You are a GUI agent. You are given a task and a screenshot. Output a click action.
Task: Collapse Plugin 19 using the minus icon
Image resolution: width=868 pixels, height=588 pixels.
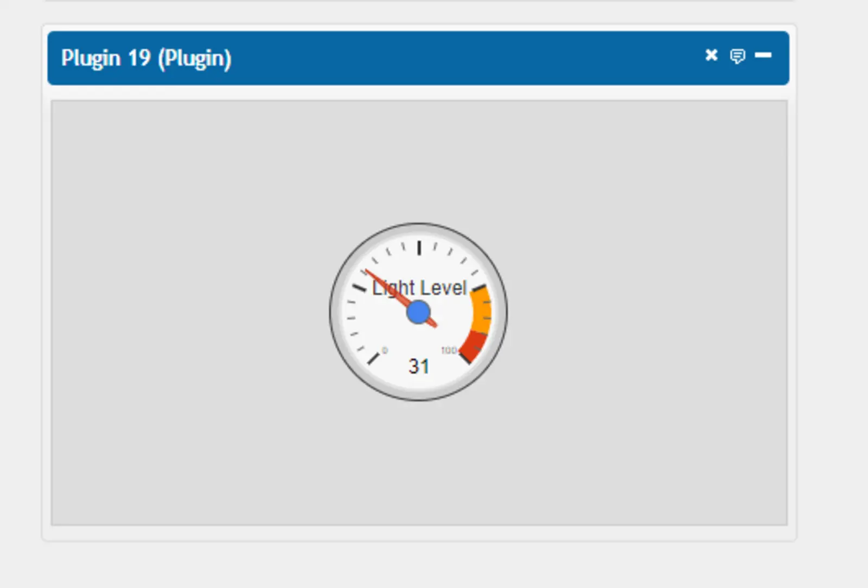click(x=763, y=55)
